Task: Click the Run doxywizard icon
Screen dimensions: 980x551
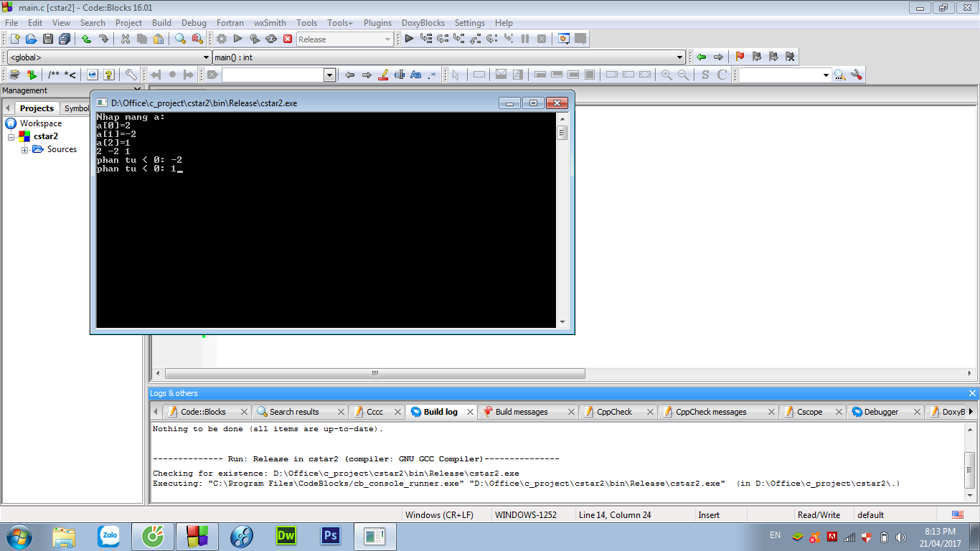Action: [14, 75]
